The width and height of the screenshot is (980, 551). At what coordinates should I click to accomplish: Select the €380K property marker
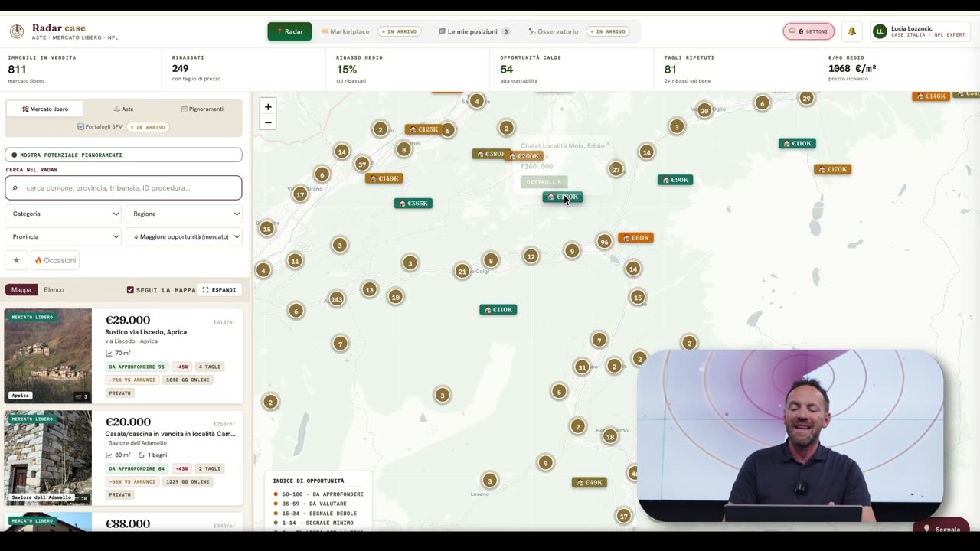(x=490, y=154)
